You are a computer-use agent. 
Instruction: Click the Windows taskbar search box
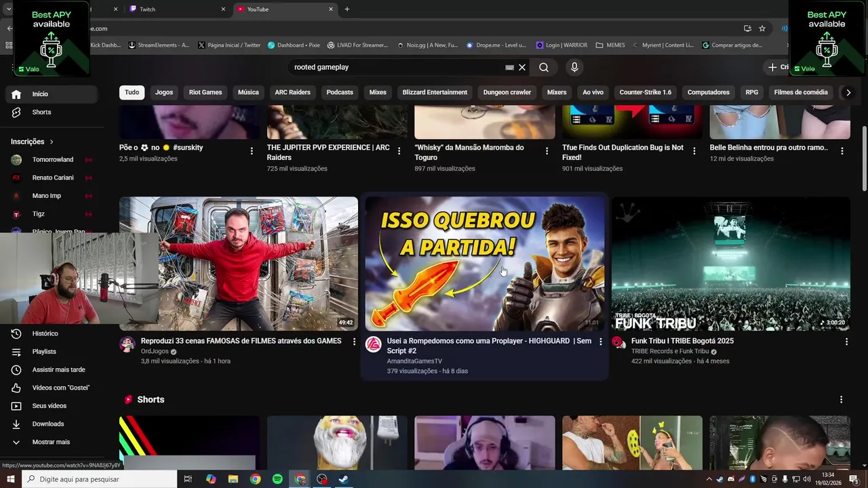(98, 479)
